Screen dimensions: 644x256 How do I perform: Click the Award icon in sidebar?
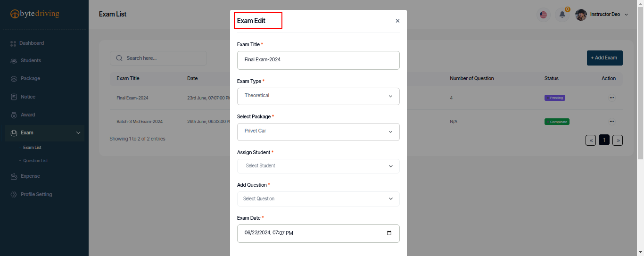(14, 115)
